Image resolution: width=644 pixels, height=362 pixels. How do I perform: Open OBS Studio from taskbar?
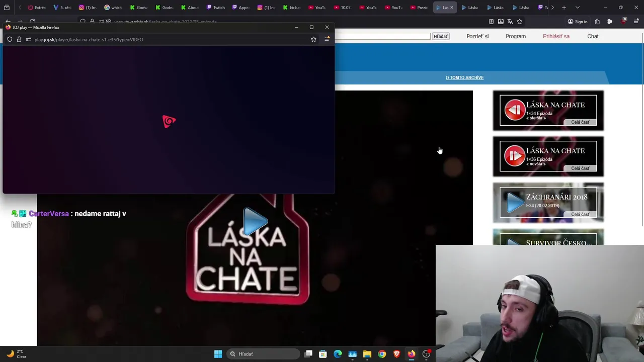(426, 354)
